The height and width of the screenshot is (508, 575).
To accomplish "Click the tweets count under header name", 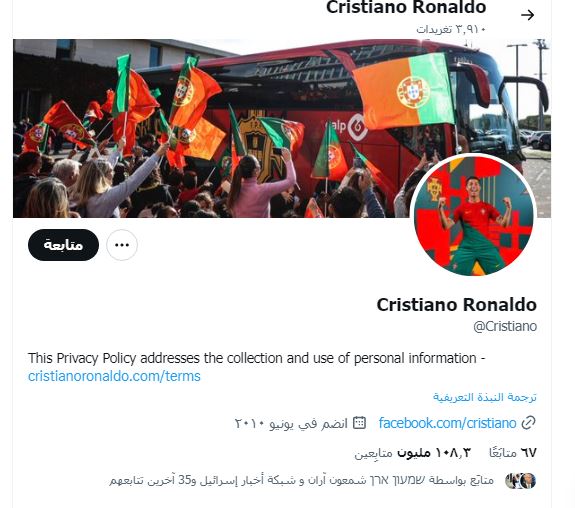I will [x=451, y=29].
